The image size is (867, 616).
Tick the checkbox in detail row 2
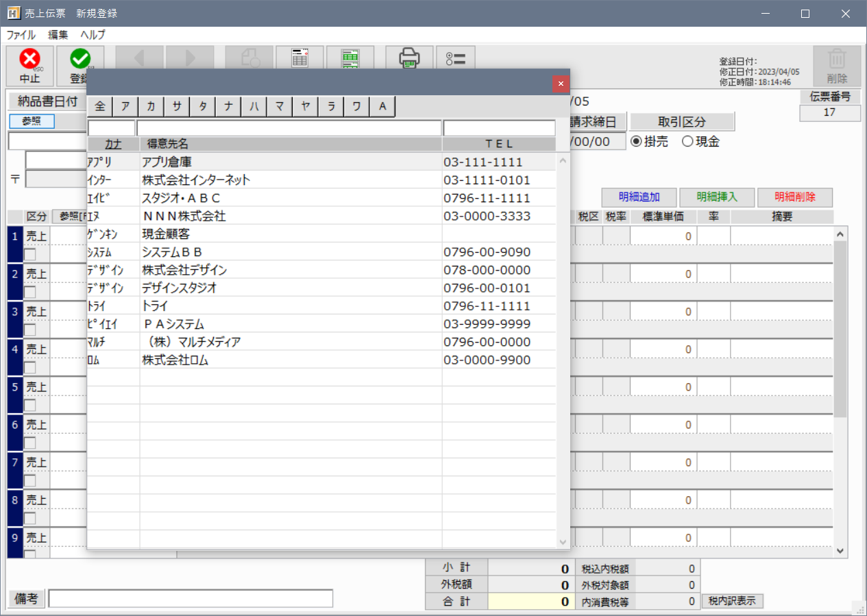click(30, 292)
